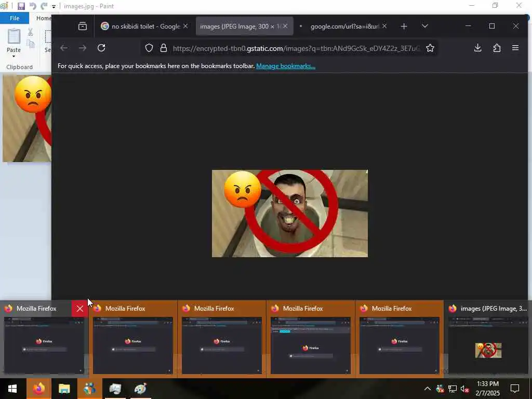Expand Customize Quick Access Toolbar arrow in Paint
Viewport: 532px width, 399px height.
(54, 6)
